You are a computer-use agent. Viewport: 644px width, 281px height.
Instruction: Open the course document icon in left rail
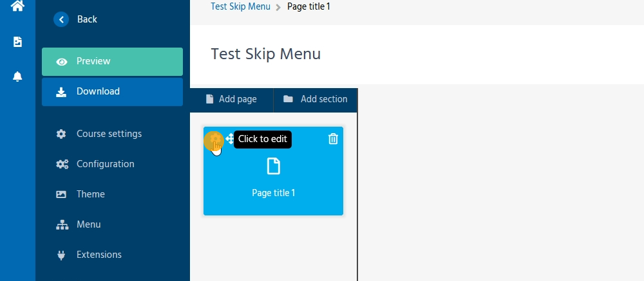[x=17, y=42]
